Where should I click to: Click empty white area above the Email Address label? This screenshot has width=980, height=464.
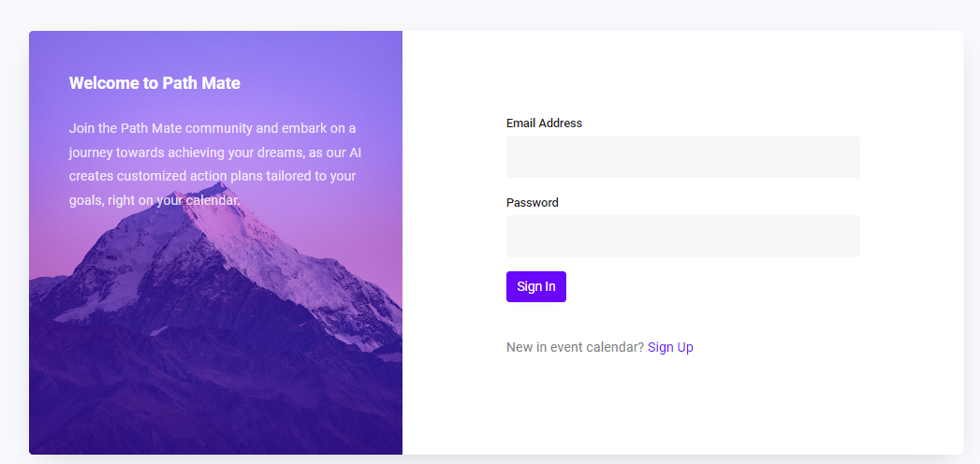click(x=682, y=75)
